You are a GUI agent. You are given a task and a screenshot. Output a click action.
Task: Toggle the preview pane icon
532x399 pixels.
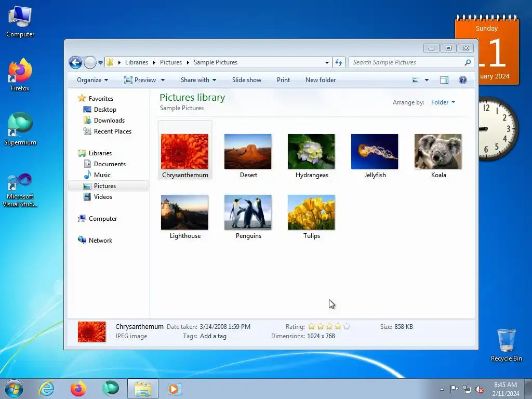pos(444,80)
